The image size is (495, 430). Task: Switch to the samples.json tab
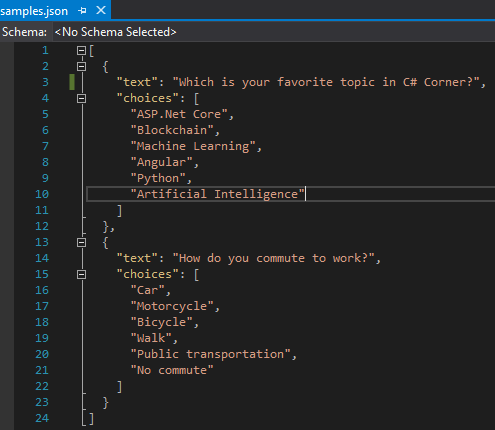[x=34, y=11]
